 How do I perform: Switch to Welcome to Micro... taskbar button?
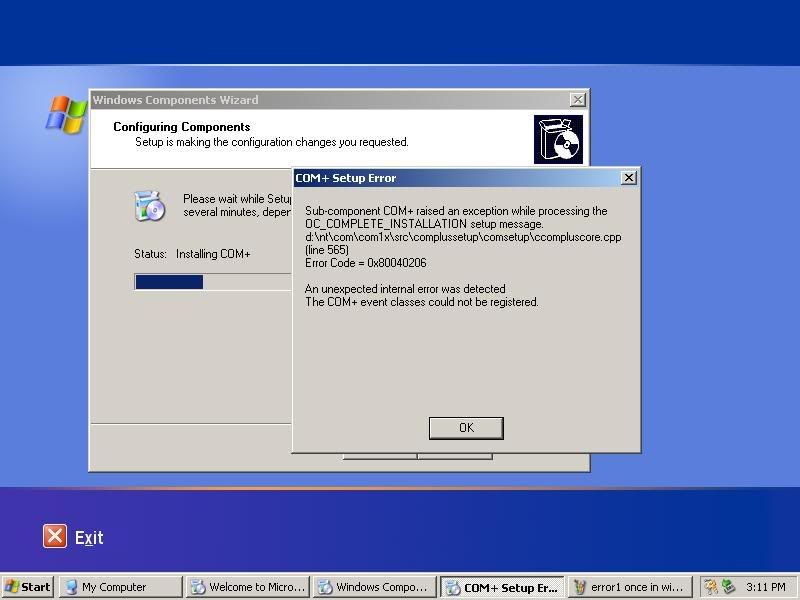(247, 587)
